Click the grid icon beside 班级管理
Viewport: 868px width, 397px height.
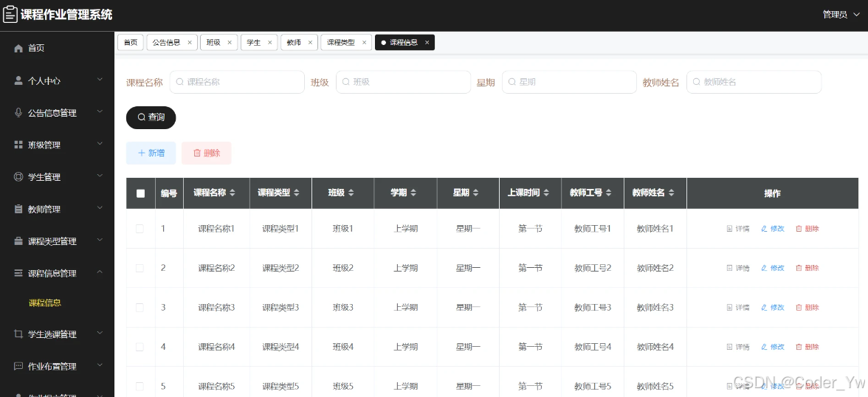pos(18,145)
